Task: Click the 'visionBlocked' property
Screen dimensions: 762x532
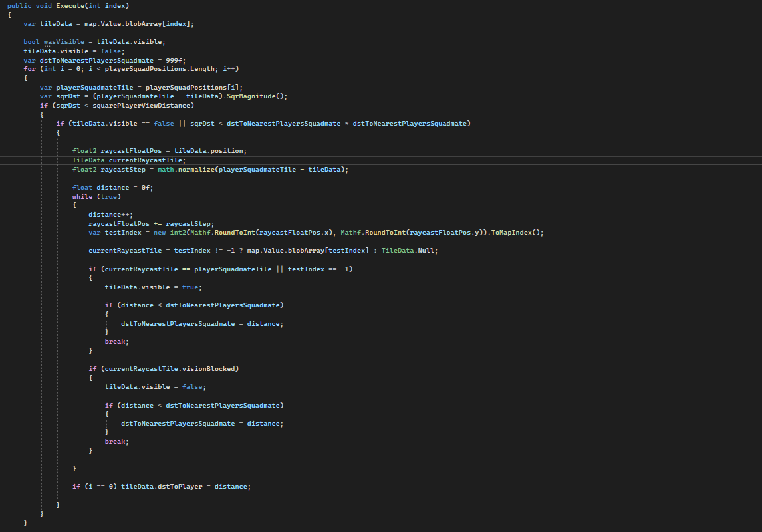Action: [205, 368]
